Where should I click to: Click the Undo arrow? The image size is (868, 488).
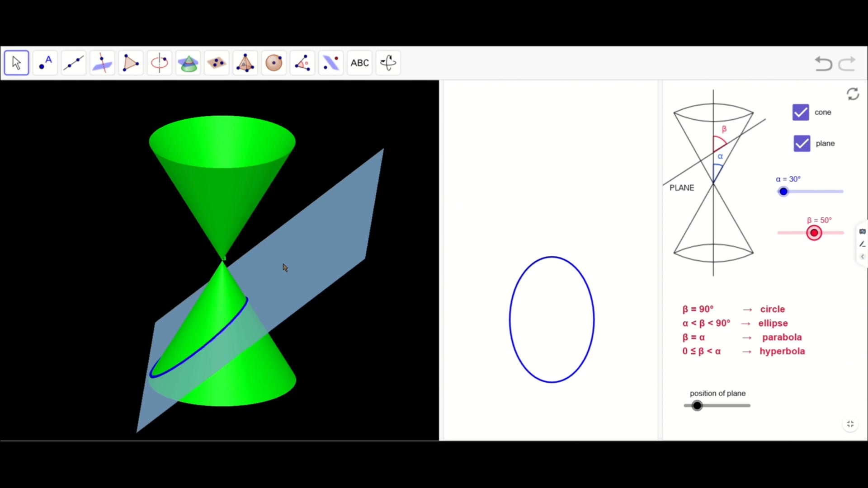point(823,64)
